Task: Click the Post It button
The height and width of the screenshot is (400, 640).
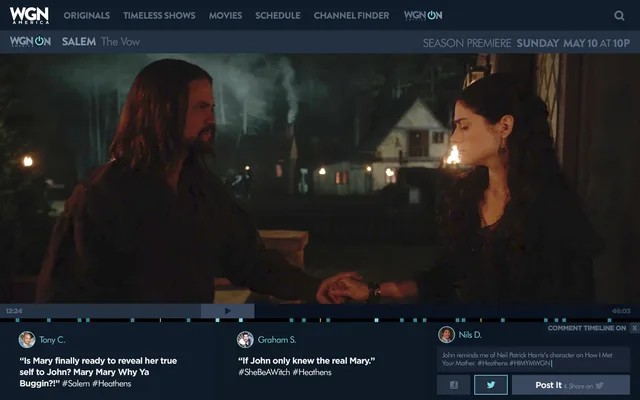Action: pos(571,385)
